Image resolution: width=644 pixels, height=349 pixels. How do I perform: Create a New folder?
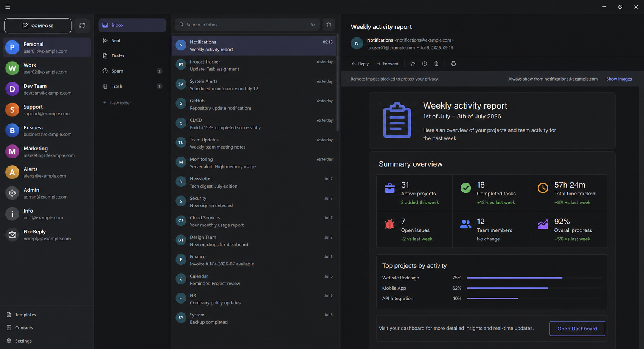(x=117, y=103)
